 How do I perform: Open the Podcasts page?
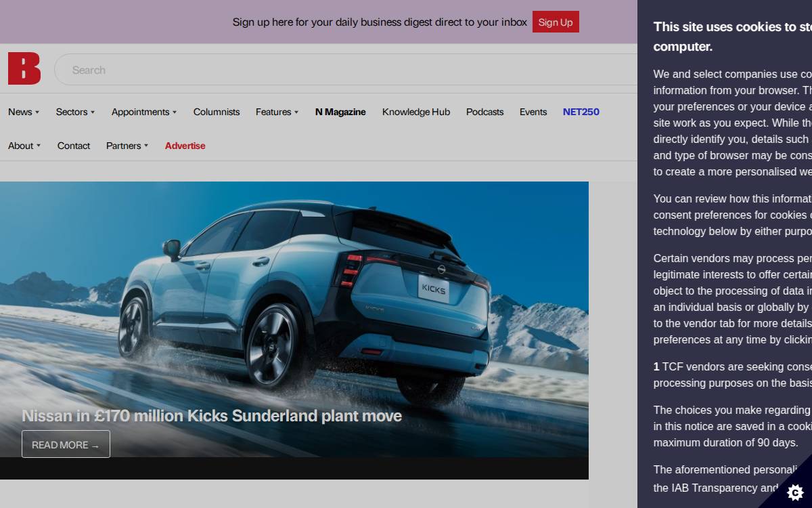484,112
